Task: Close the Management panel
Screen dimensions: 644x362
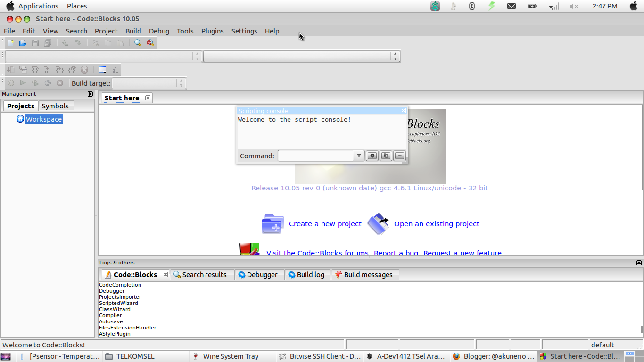Action: click(91, 94)
